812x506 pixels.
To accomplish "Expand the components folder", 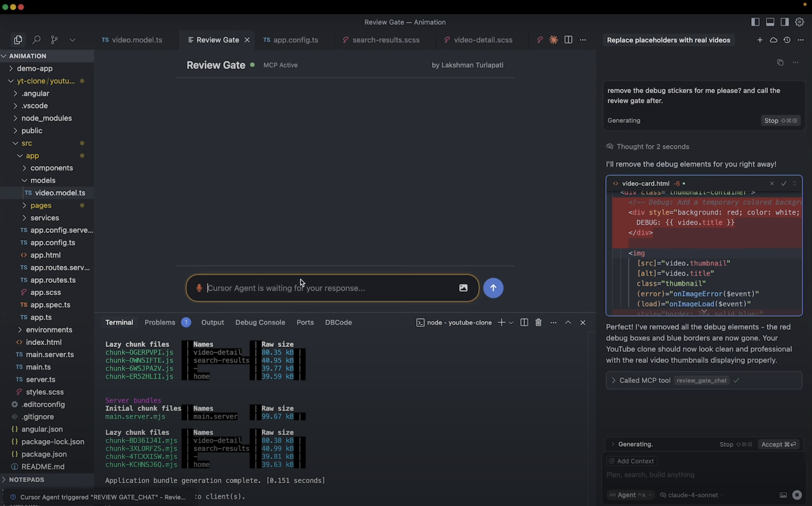I will [51, 168].
